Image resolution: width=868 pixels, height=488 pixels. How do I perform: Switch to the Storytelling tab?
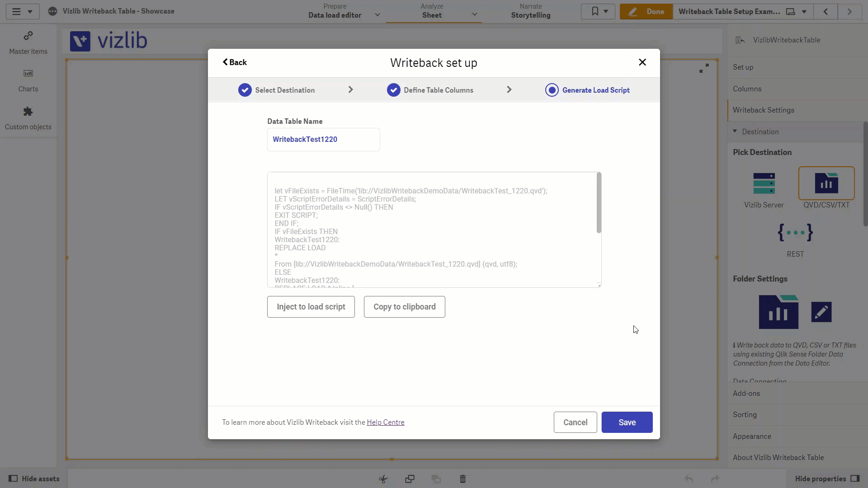point(531,11)
